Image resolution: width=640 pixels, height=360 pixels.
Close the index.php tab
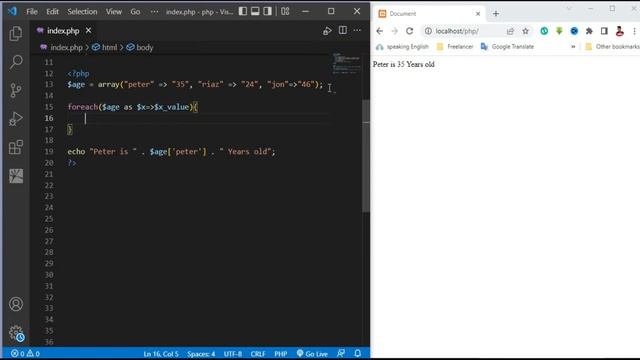[x=89, y=31]
